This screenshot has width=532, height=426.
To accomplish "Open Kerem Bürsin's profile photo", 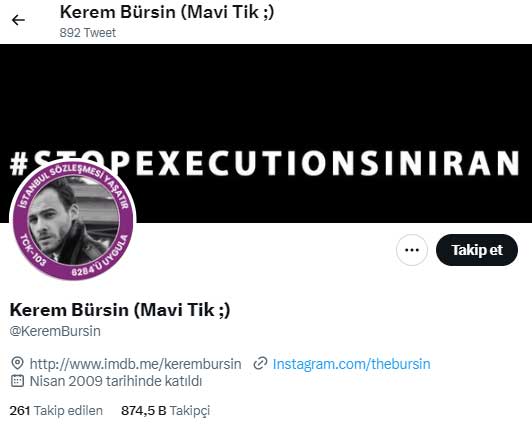I will coord(74,220).
